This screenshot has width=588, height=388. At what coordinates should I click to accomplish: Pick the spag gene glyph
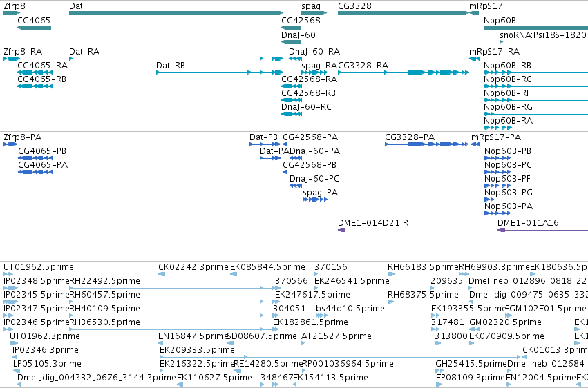pos(314,13)
